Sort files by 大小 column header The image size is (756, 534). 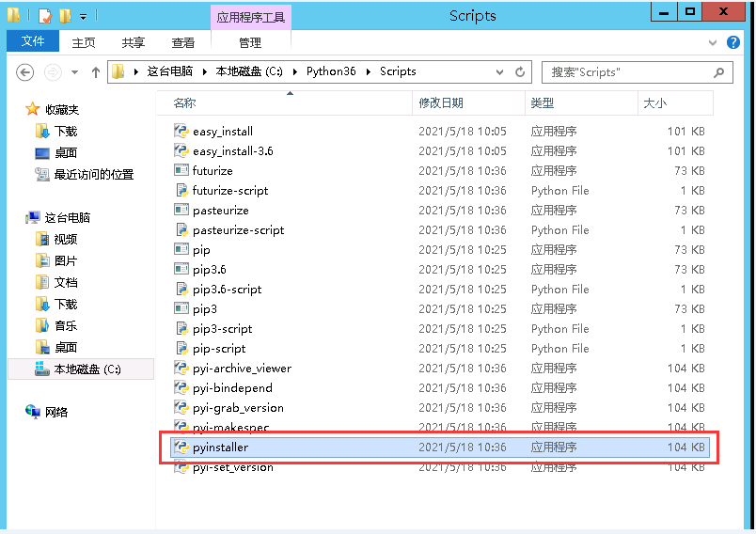654,103
